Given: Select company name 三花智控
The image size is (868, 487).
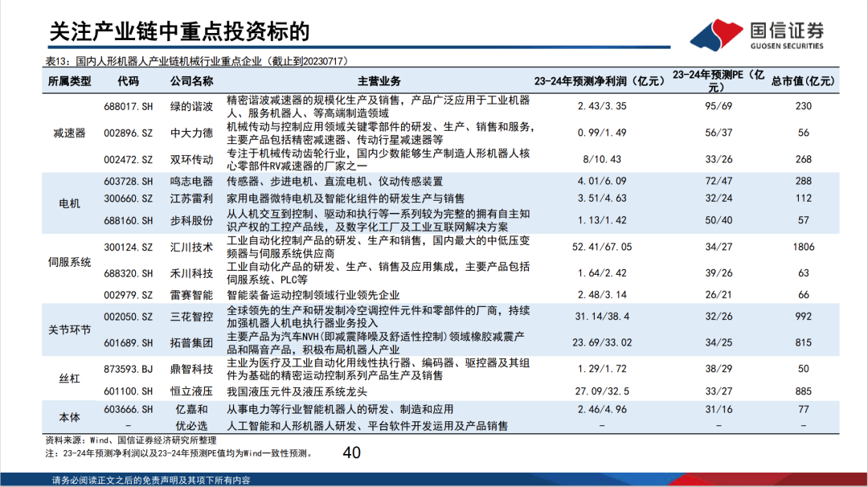Looking at the screenshot, I should pyautogui.click(x=191, y=317).
